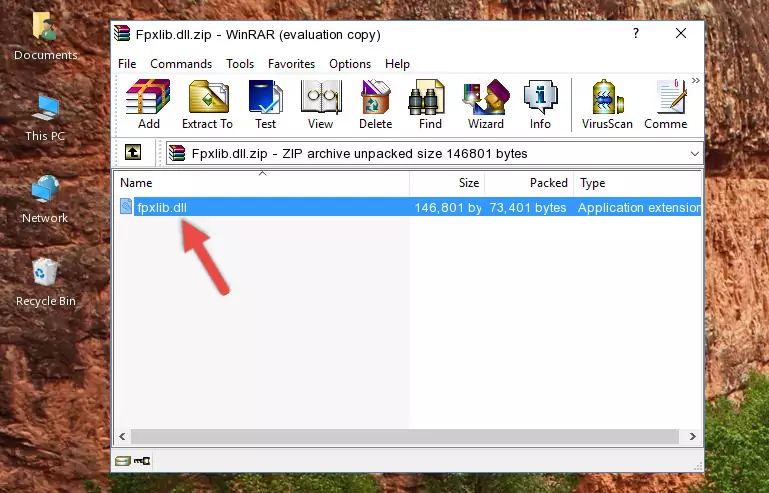This screenshot has height=493, width=769.
Task: Click the 73,401 bytes packed value
Action: coord(528,208)
